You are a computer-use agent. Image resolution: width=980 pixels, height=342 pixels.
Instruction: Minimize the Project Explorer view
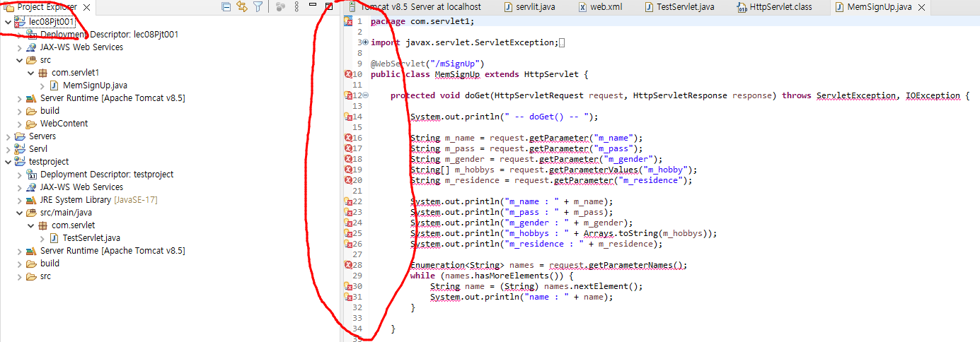pos(313,6)
